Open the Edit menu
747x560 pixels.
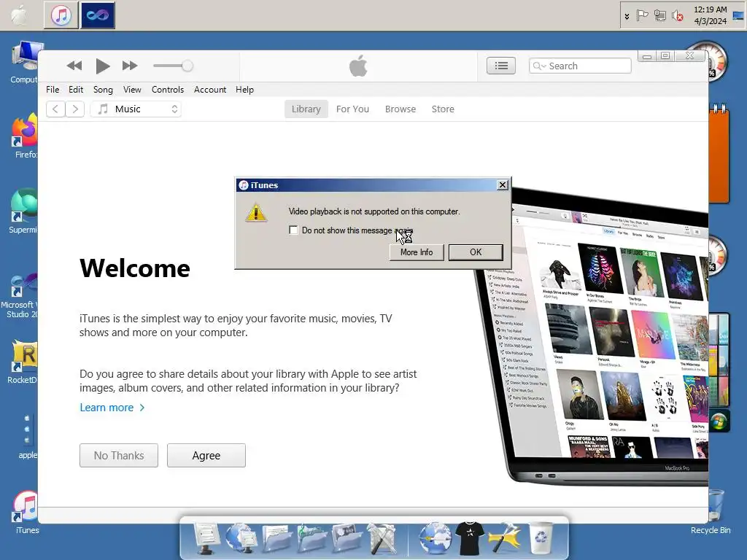tap(76, 90)
